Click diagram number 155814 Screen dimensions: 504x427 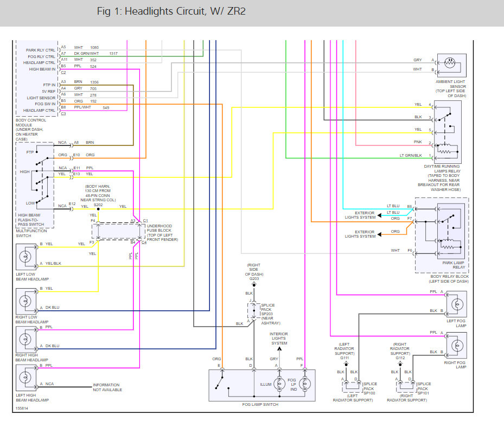[22, 408]
